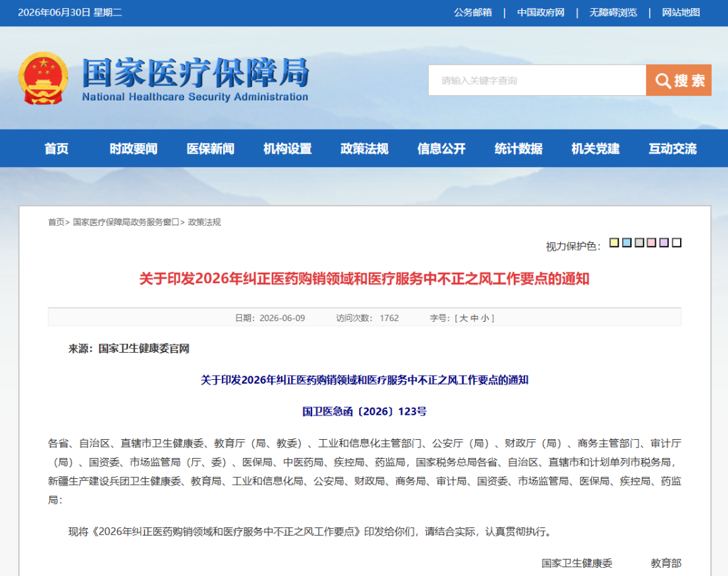Image resolution: width=728 pixels, height=576 pixels.
Task: Open the 网站地图 site map
Action: (x=681, y=13)
